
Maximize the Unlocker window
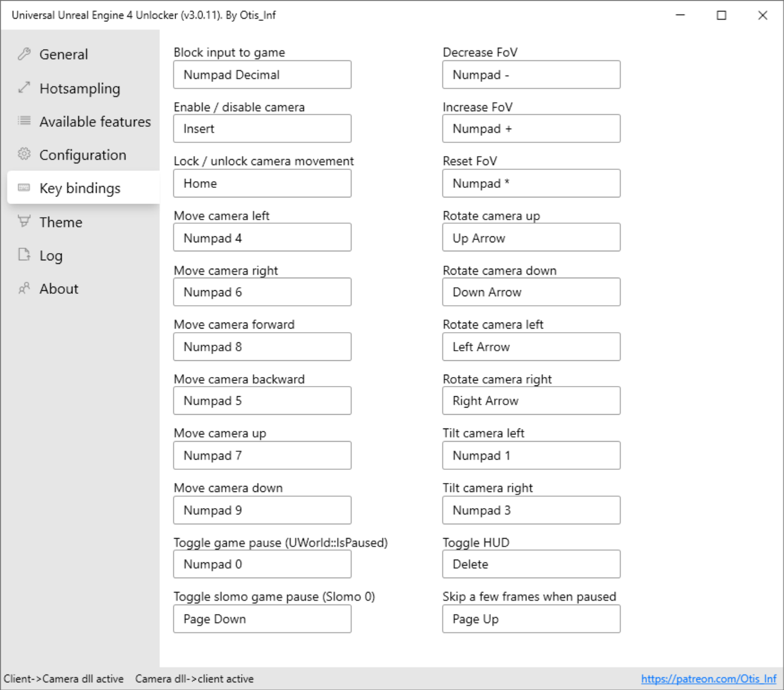[x=721, y=16]
